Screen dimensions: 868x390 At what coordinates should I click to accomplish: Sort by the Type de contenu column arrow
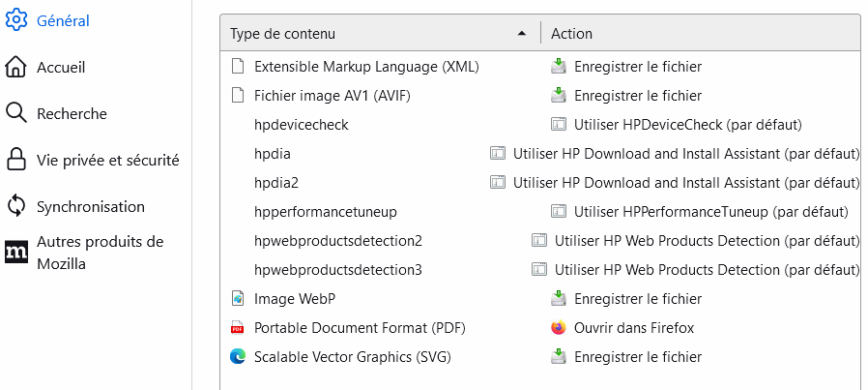tap(521, 34)
